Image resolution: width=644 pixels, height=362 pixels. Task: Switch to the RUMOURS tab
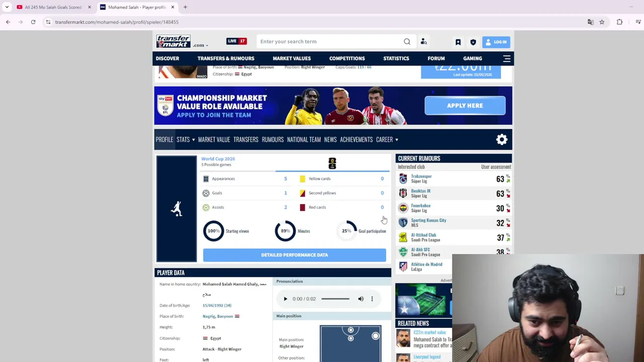pos(273,140)
